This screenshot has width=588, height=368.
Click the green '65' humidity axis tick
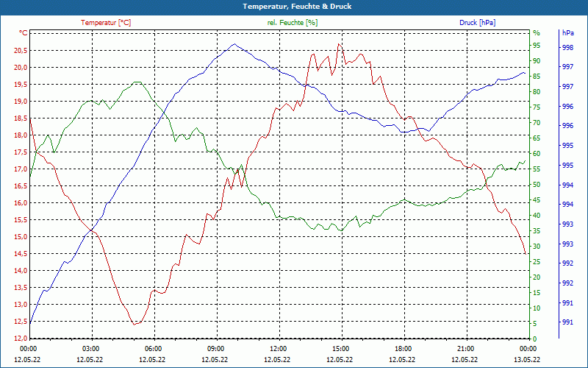pos(537,138)
